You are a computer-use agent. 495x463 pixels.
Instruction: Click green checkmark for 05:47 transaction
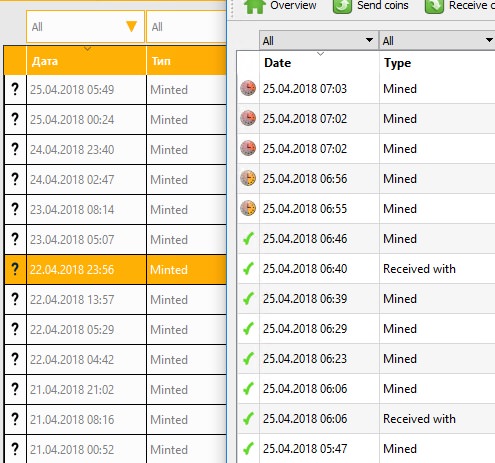[x=248, y=448]
